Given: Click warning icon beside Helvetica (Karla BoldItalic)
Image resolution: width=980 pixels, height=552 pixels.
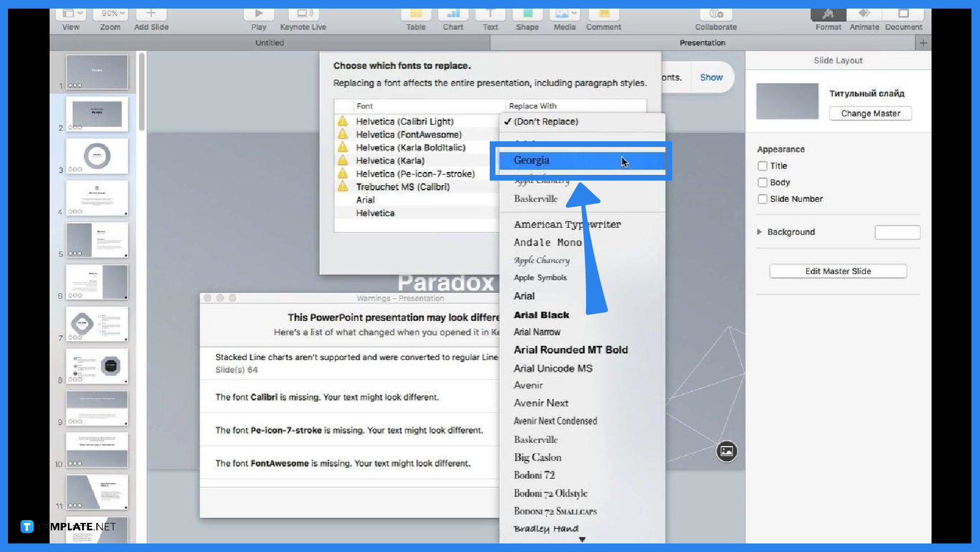Looking at the screenshot, I should (343, 147).
